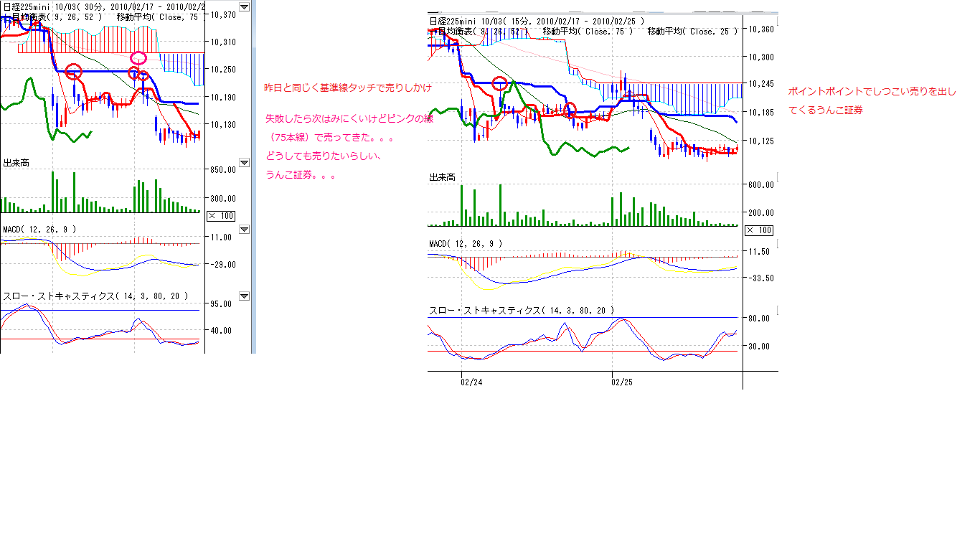The width and height of the screenshot is (980, 551).
Task: Click the 02/25 date marker on the time axis
Action: pos(622,382)
